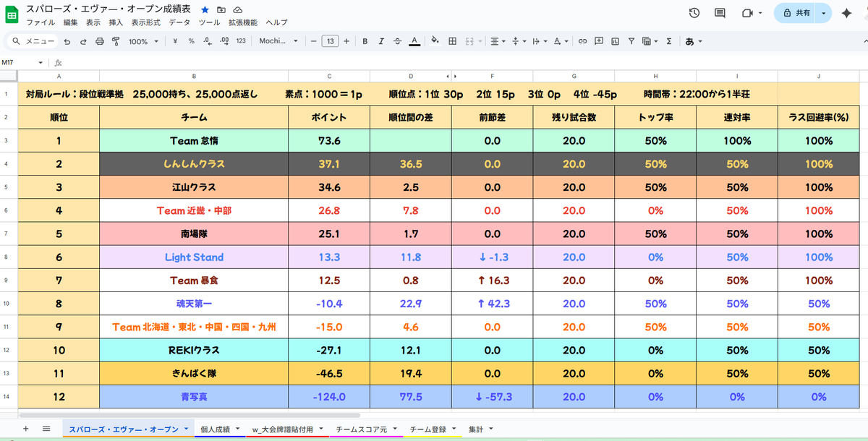Create a filter
The height and width of the screenshot is (441, 868).
(x=633, y=41)
